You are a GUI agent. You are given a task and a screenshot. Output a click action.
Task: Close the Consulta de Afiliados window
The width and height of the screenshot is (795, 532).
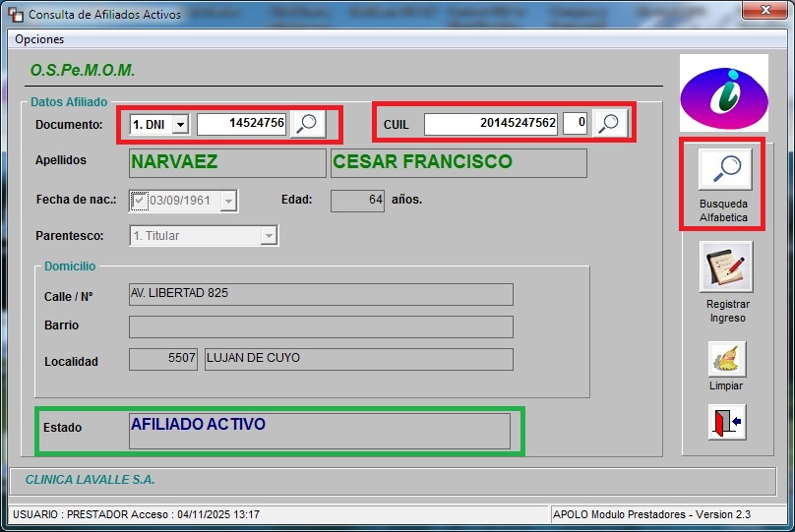[764, 13]
